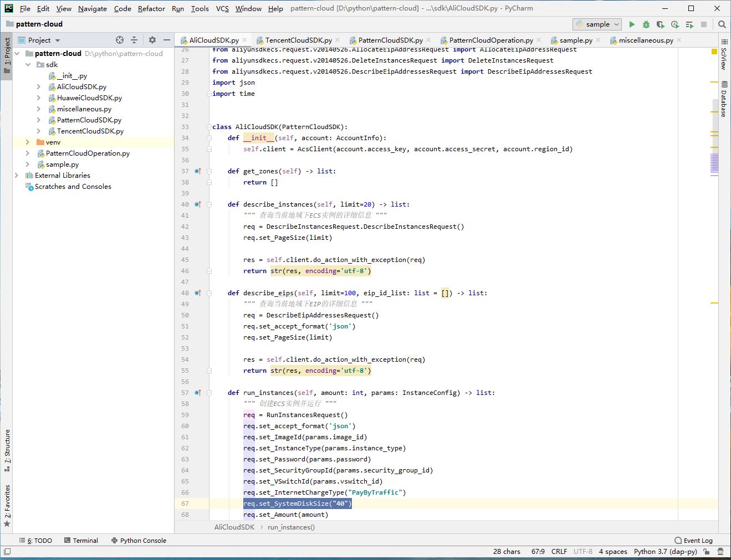Click the override gutter icon beside describe_instances
Screen dimensions: 731x560
point(198,204)
